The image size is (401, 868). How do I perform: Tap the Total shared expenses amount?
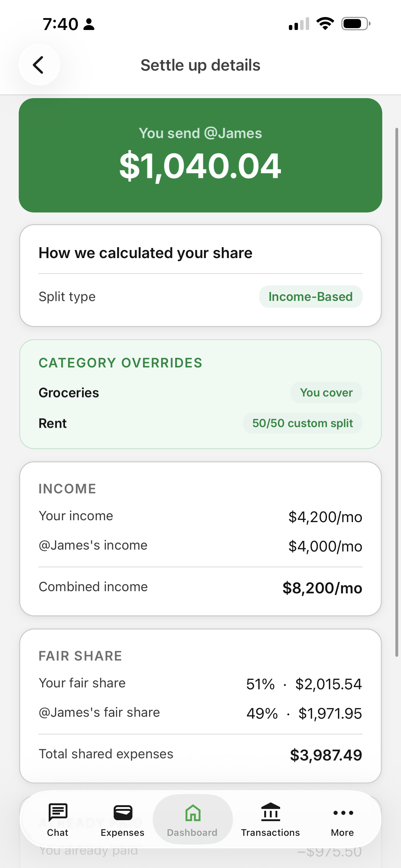coord(326,755)
